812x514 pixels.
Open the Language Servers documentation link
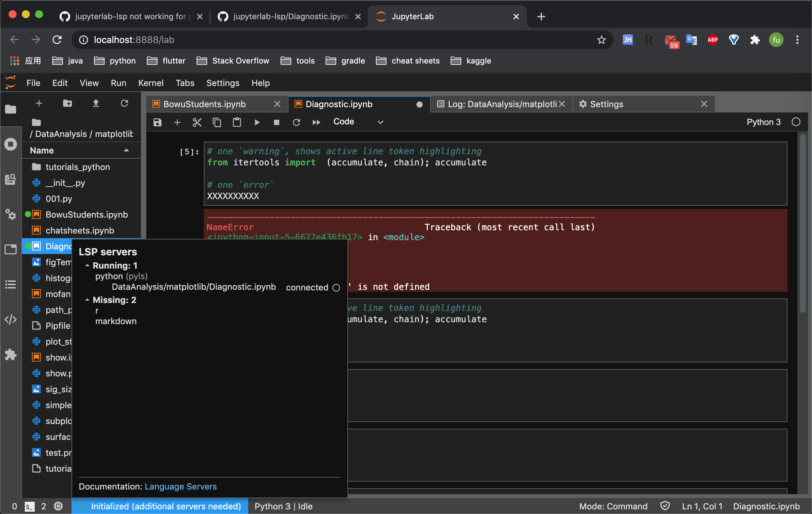[x=181, y=486]
